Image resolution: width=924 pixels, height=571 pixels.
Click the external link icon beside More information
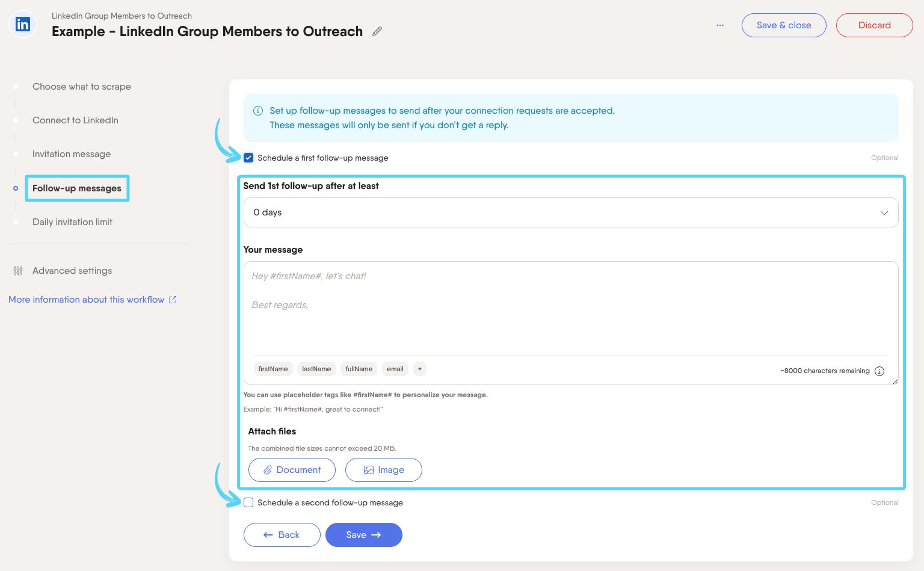173,300
